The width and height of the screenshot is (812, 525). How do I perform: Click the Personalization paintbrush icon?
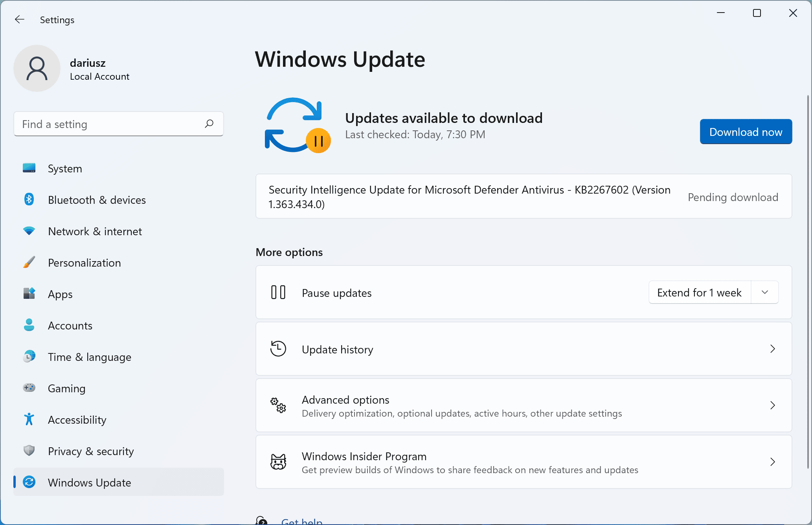click(x=29, y=262)
